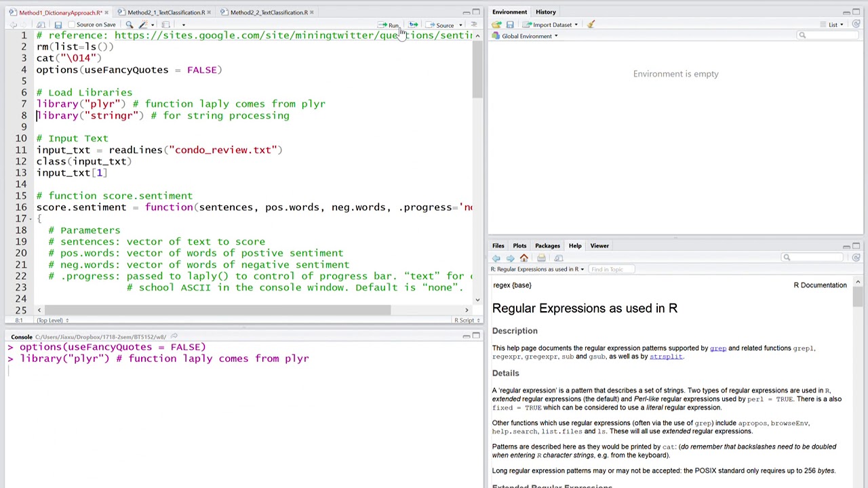Click the refresh Environment icon
Viewport: 868px width, 488px height.
(856, 25)
